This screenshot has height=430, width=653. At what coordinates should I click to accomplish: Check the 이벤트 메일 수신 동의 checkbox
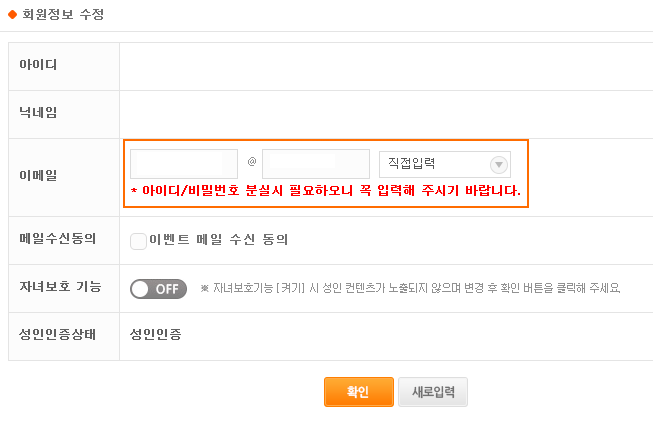click(138, 241)
